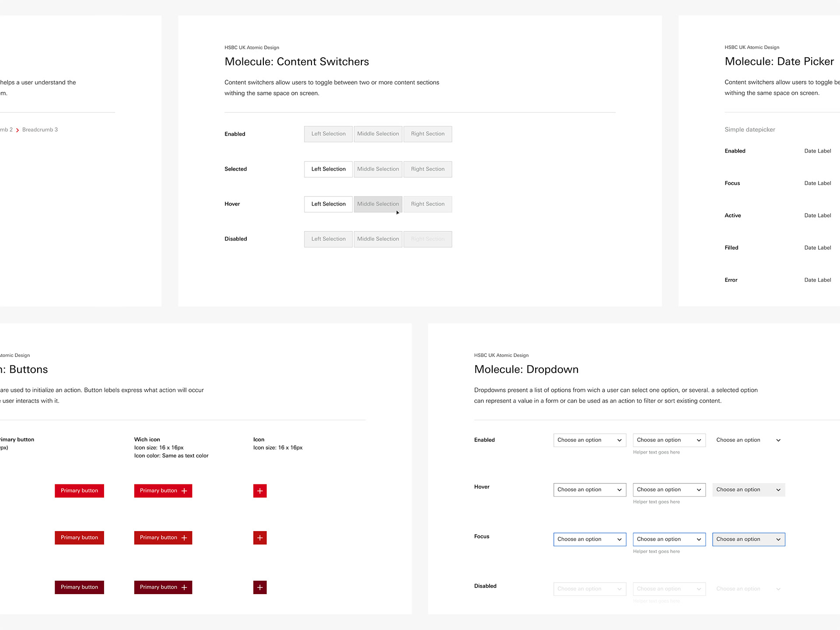This screenshot has height=630, width=840.
Task: Click bright red Primary button with plus
Action: (163, 491)
